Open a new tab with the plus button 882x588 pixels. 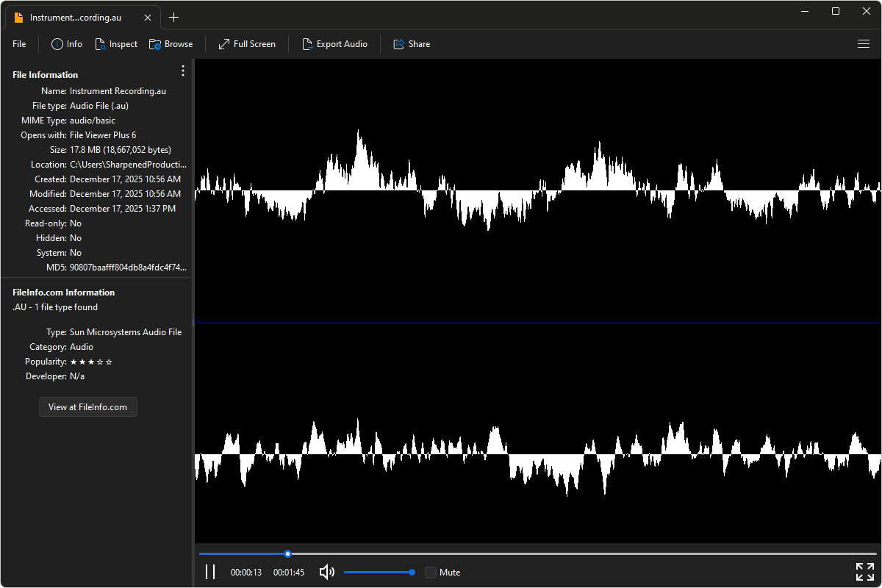[x=174, y=17]
